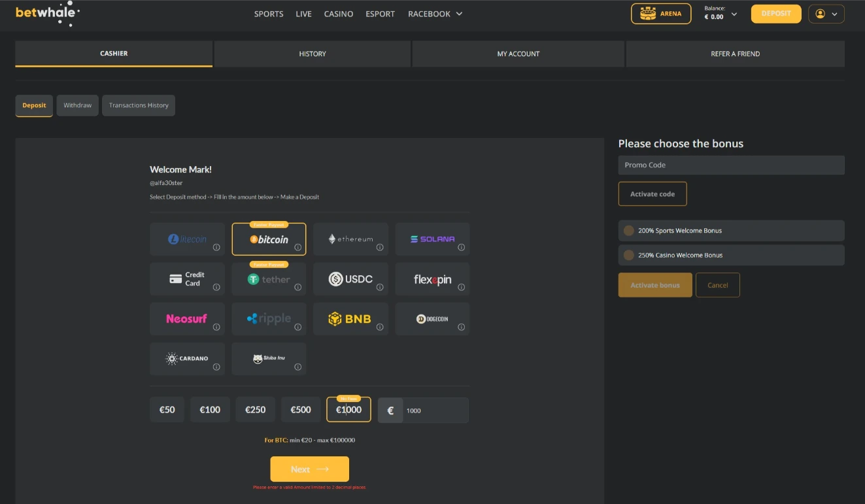This screenshot has width=865, height=504.
Task: Click the info icon on Bitcoin tile
Action: click(297, 247)
